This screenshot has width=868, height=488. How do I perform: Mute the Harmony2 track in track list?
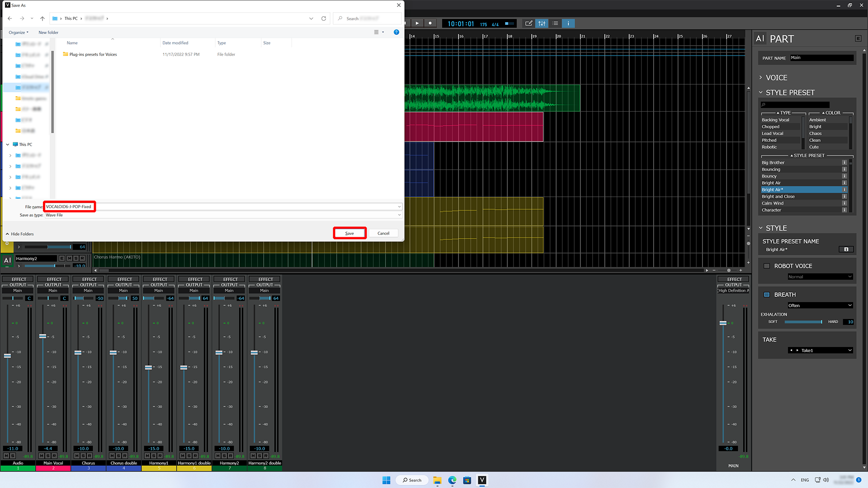[x=69, y=258]
